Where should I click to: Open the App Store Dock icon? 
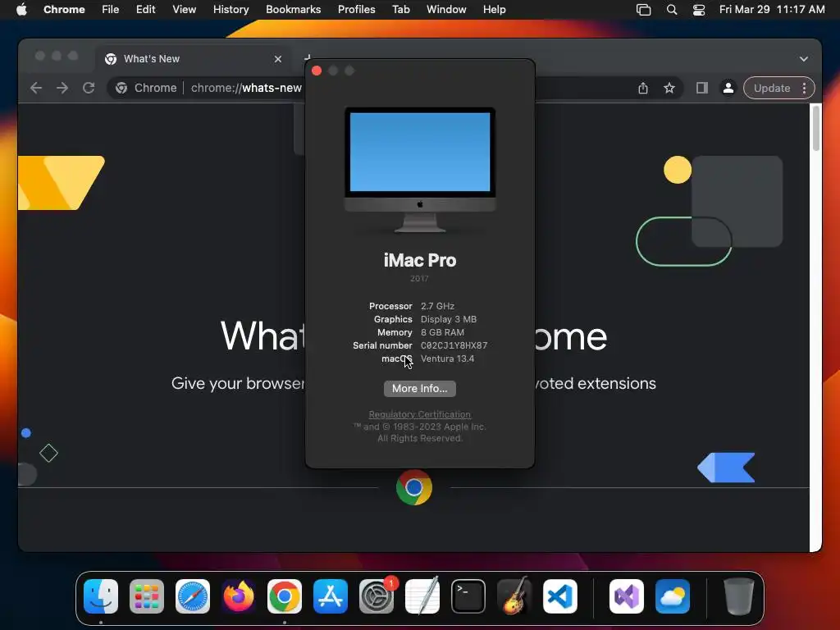coord(331,596)
